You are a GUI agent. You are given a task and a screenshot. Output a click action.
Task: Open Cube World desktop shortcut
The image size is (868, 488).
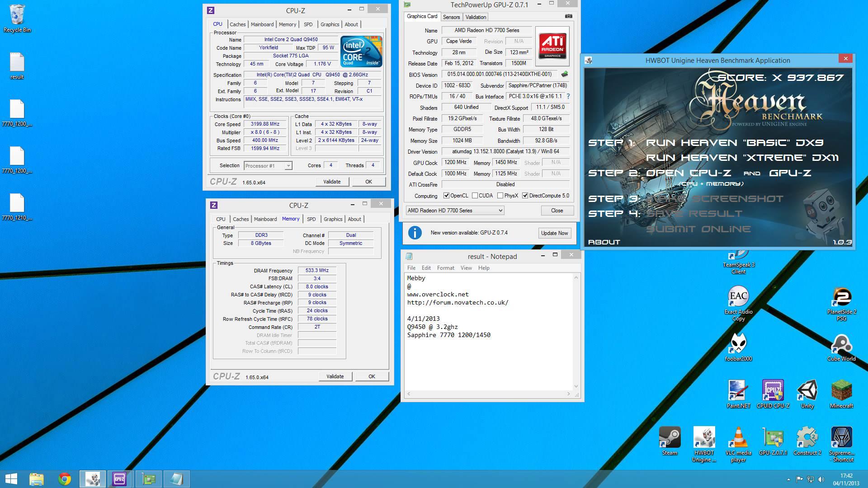(841, 347)
